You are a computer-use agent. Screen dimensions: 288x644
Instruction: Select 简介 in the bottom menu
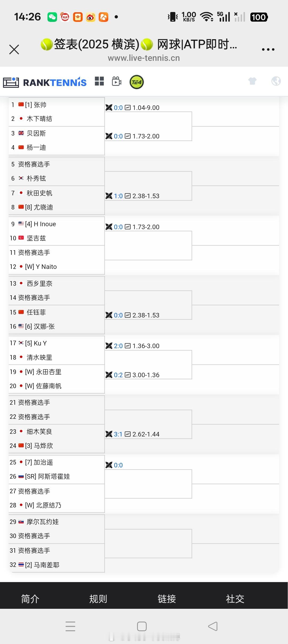[x=30, y=599]
